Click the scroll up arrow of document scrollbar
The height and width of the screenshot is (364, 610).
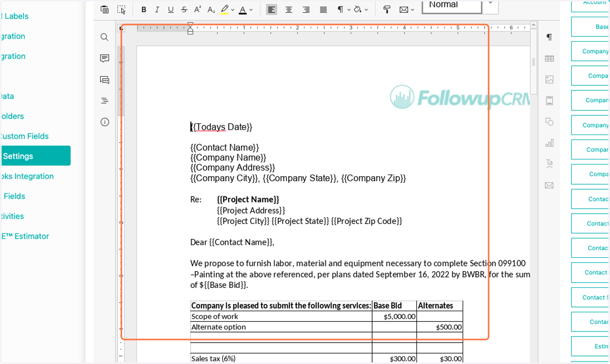[x=533, y=24]
